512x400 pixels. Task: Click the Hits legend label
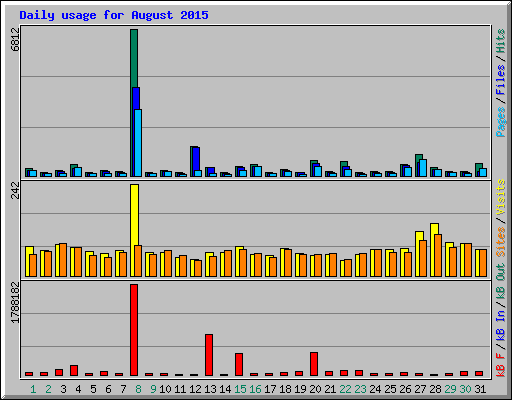pyautogui.click(x=501, y=41)
